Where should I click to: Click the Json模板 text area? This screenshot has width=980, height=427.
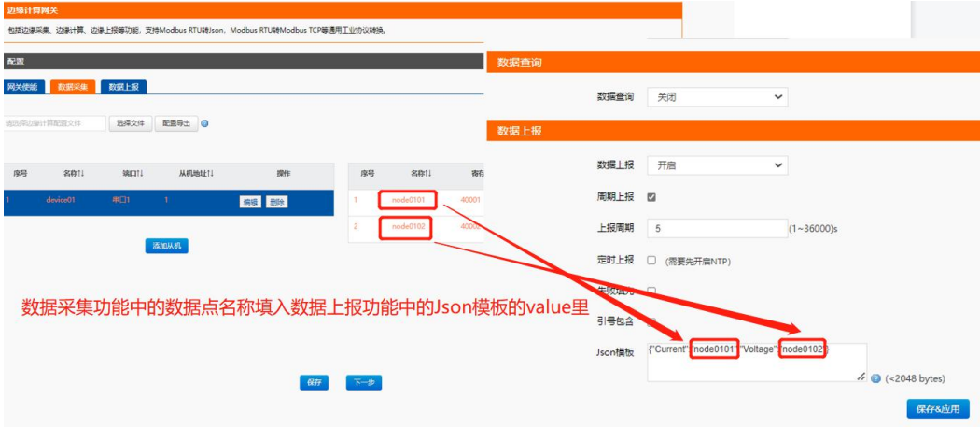pos(757,362)
